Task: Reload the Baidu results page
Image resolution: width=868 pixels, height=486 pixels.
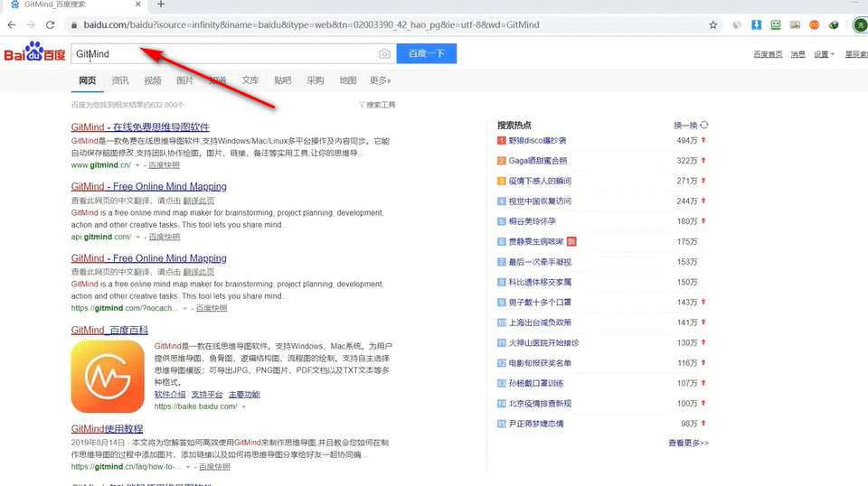Action: pos(51,25)
